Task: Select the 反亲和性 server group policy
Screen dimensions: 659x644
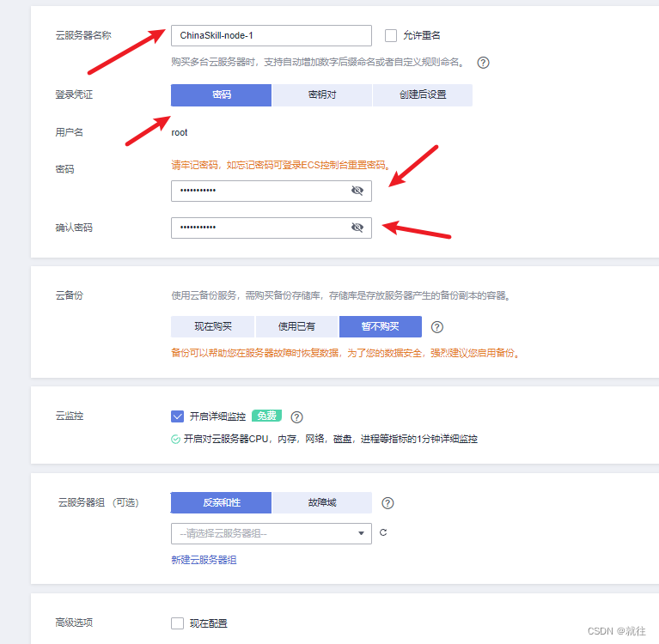Action: tap(221, 502)
